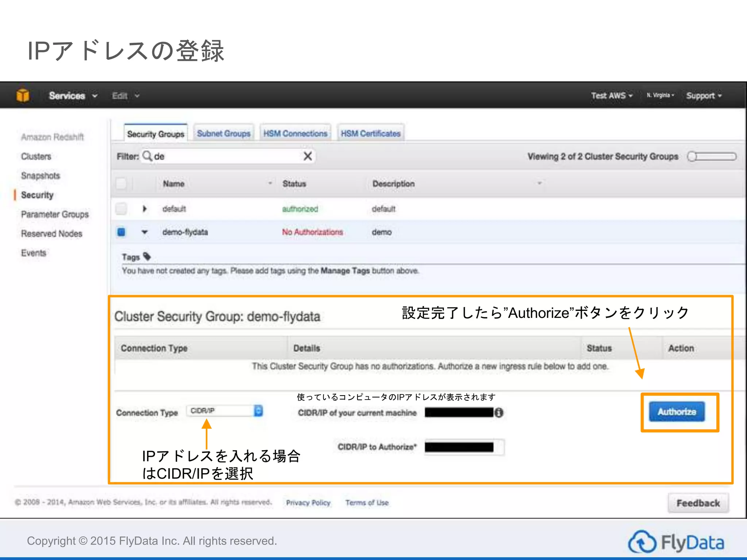Click the Feedback button
This screenshot has width=747, height=560.
698,503
